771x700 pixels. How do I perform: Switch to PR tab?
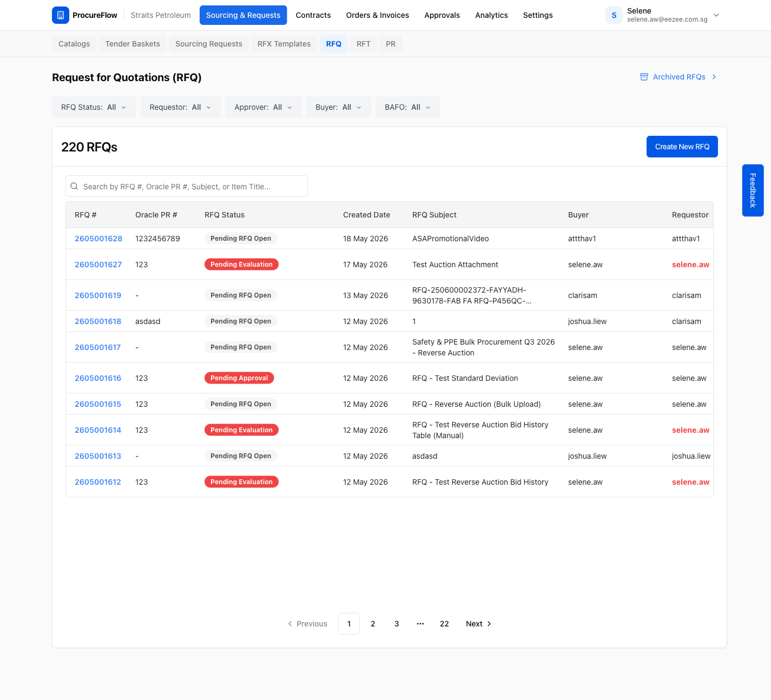click(391, 44)
